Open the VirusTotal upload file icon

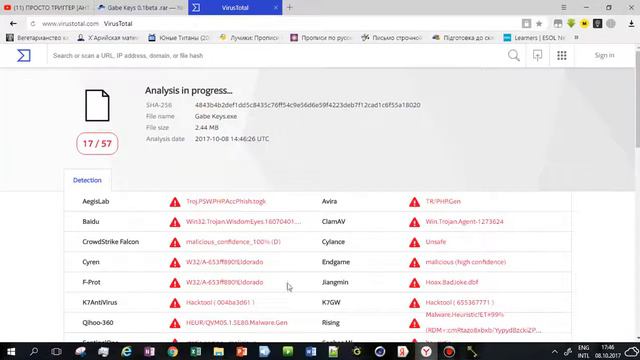pos(538,56)
